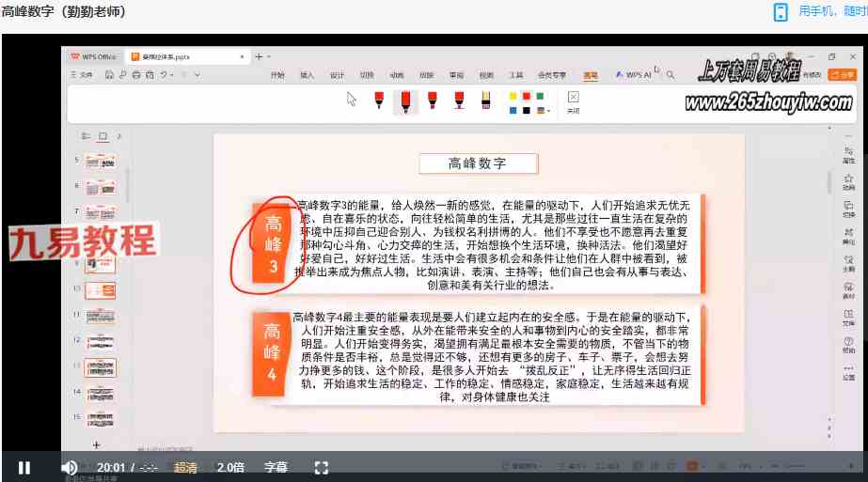Open the 设计 ribbon tab
868x482 pixels.
coord(337,74)
